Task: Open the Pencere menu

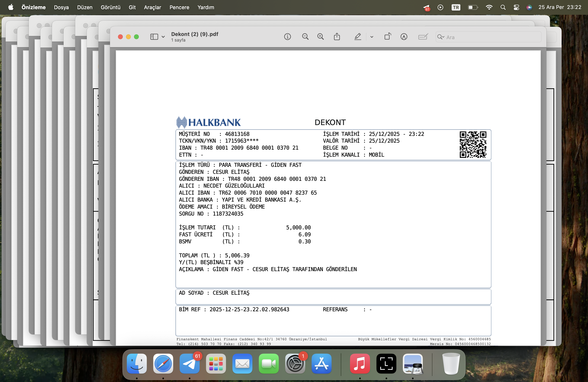Action: [x=179, y=7]
